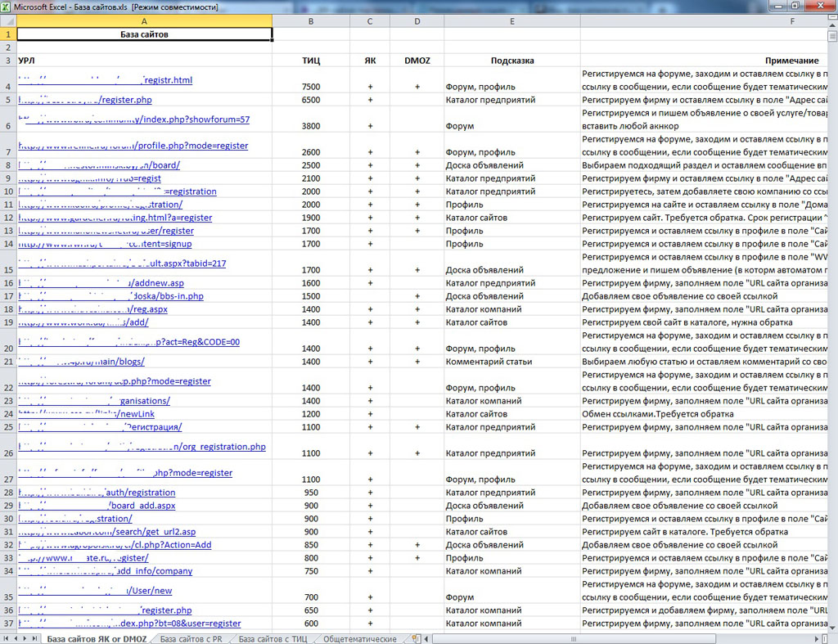The width and height of the screenshot is (838, 644).
Task: Select the ТИЦ value 3800
Action: (311, 119)
